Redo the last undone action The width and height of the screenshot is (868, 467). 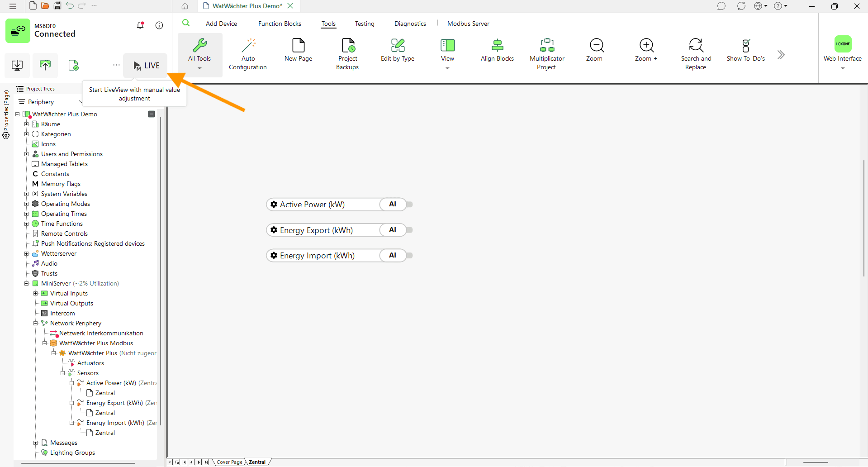[82, 5]
